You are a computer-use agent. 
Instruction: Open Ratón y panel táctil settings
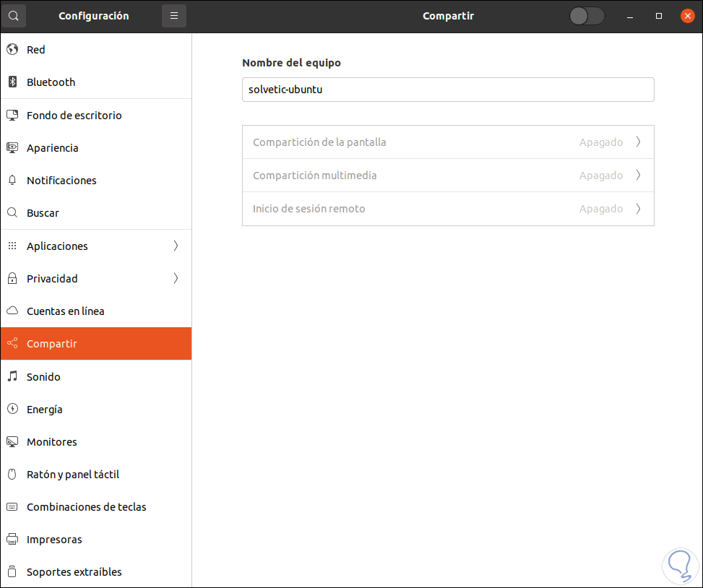pyautogui.click(x=72, y=475)
